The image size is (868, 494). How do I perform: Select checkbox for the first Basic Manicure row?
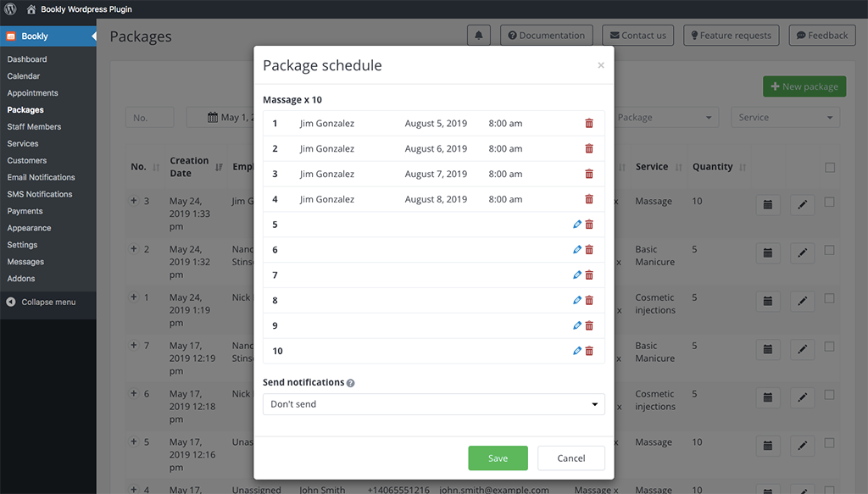[x=830, y=250]
